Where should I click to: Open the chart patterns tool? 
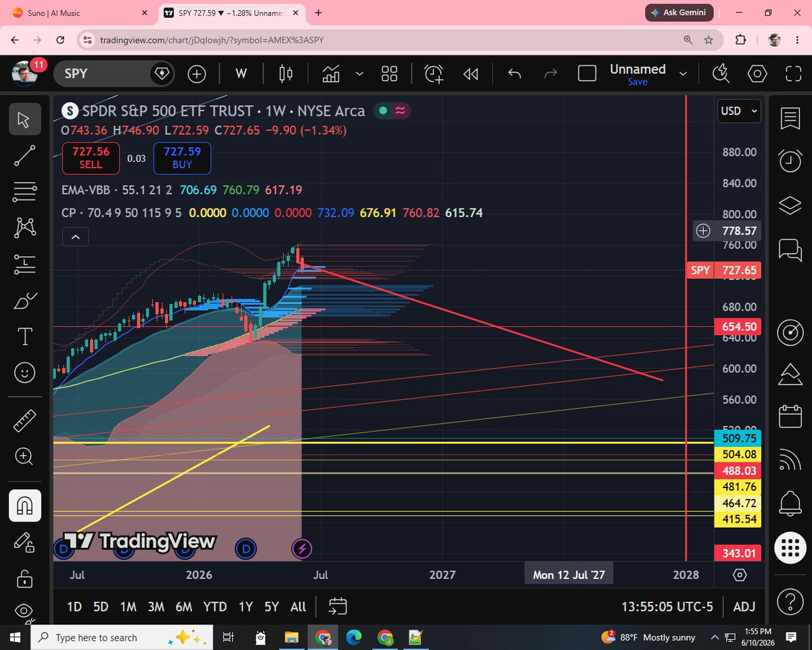click(x=24, y=227)
